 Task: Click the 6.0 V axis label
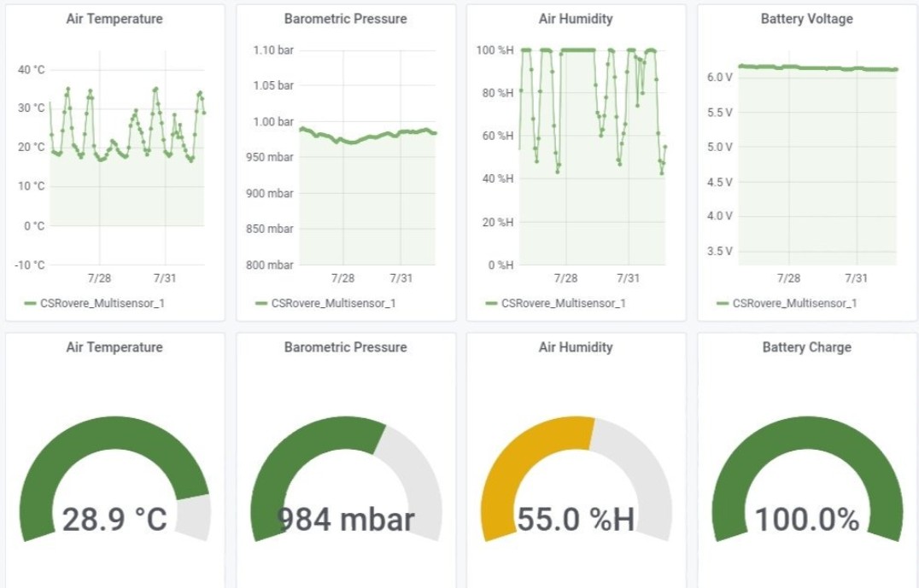click(720, 78)
